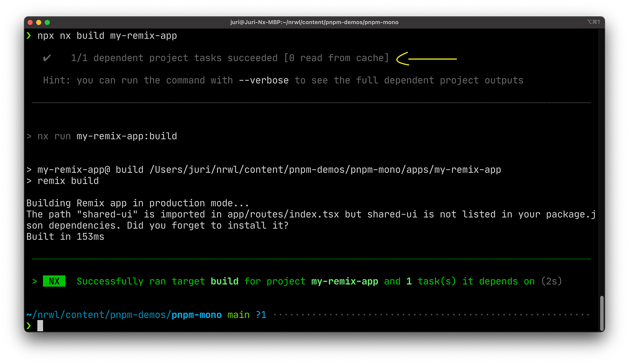This screenshot has width=629, height=364.
Task: Click the green main branch label
Action: (x=238, y=314)
